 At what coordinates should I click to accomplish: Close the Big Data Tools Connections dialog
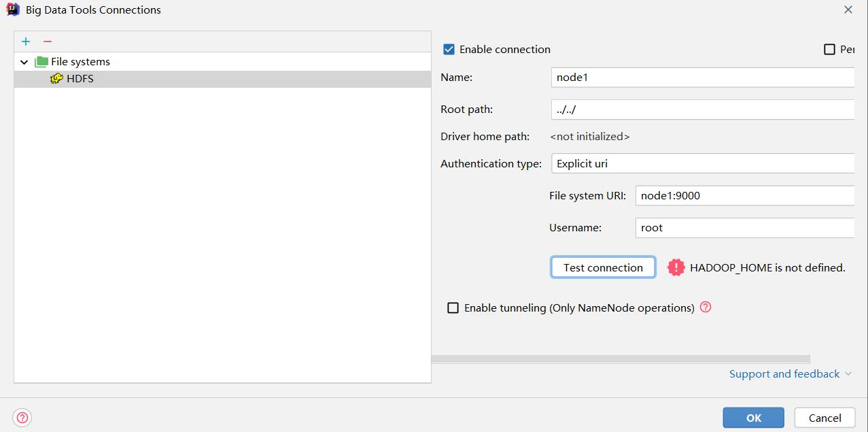coord(848,10)
